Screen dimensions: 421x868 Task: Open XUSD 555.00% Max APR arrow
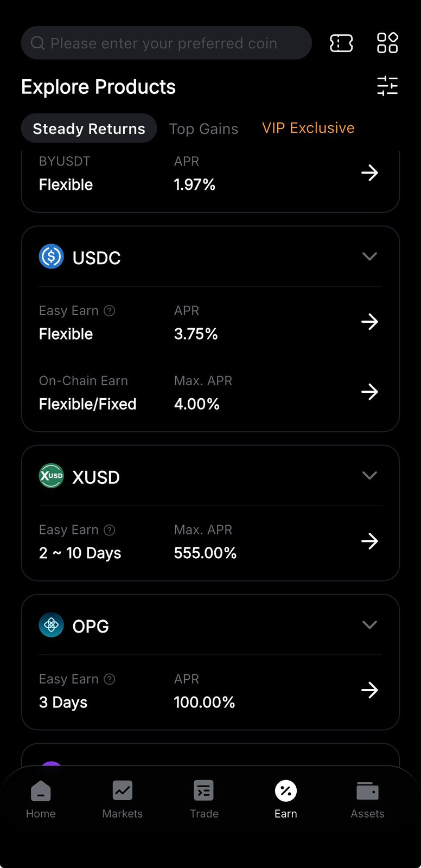click(x=369, y=541)
